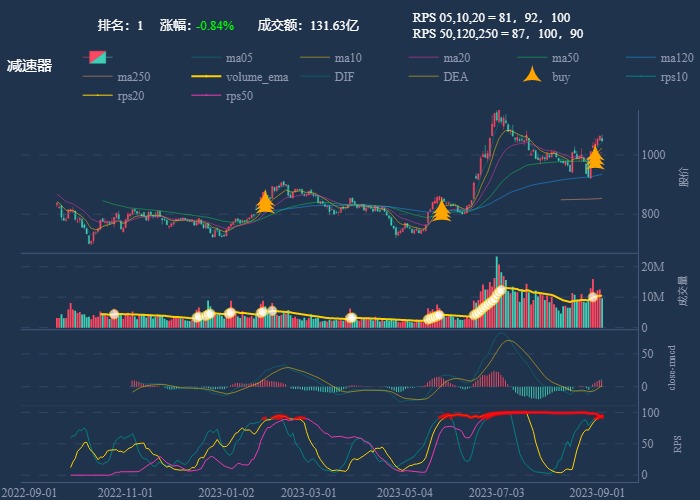The image size is (700, 500).
Task: Disable the ma20 series in legend
Action: 424,58
